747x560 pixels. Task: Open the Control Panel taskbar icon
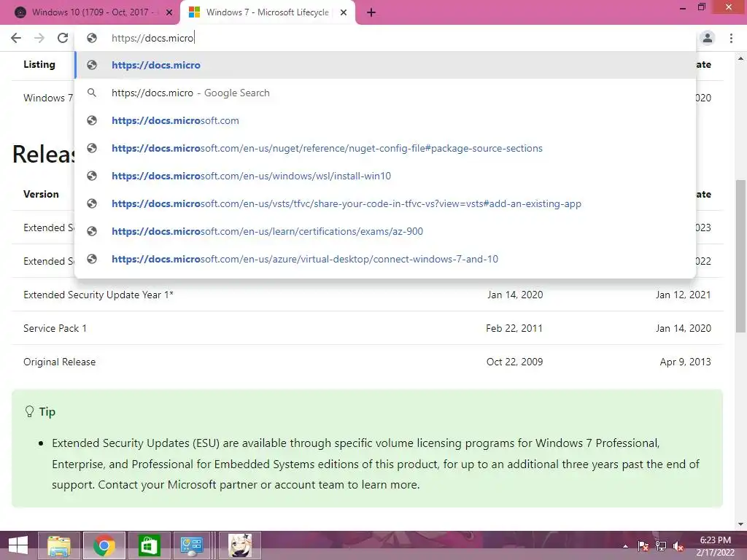(192, 545)
